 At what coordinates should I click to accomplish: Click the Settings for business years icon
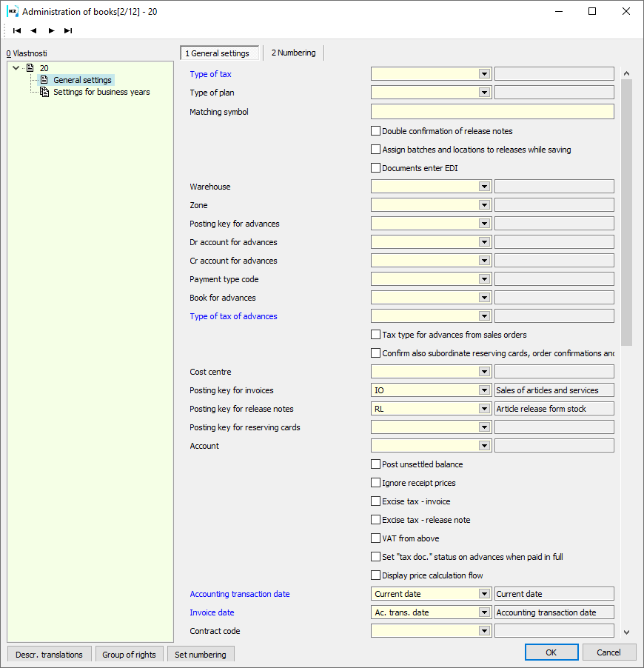pos(44,92)
